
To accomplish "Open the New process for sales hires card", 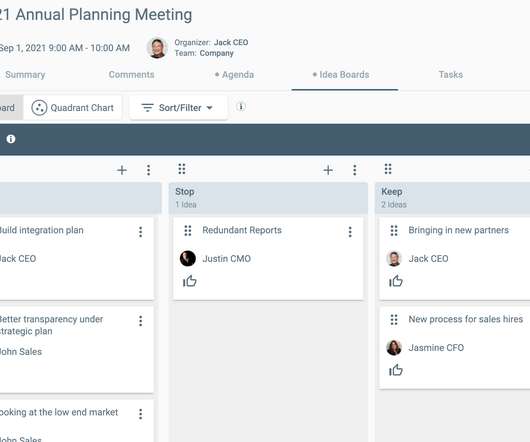I will click(455, 348).
